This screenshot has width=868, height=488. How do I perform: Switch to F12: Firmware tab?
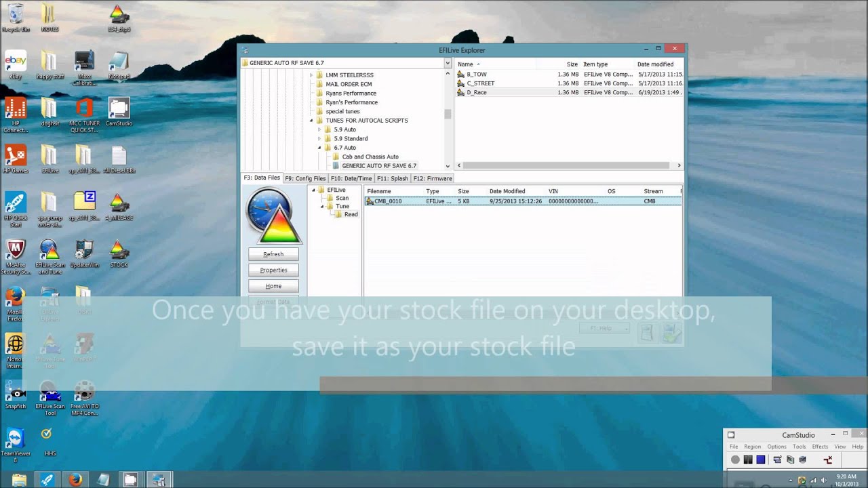(433, 178)
